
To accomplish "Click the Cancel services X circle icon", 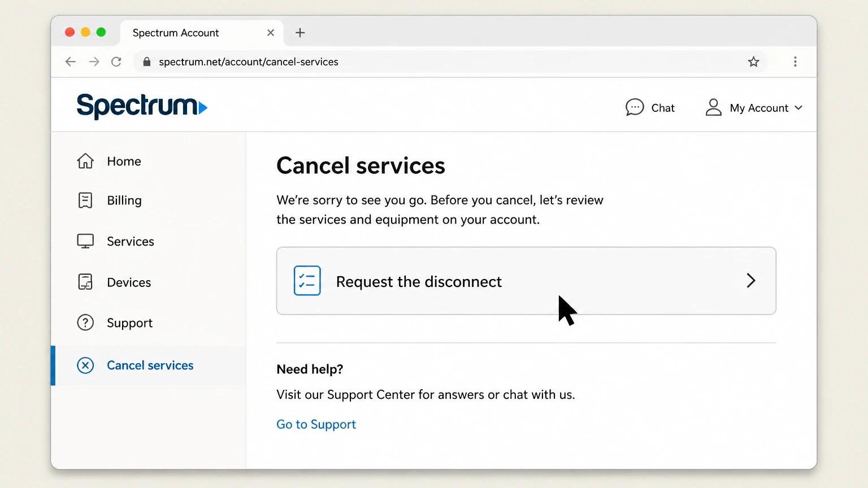I will [x=85, y=365].
